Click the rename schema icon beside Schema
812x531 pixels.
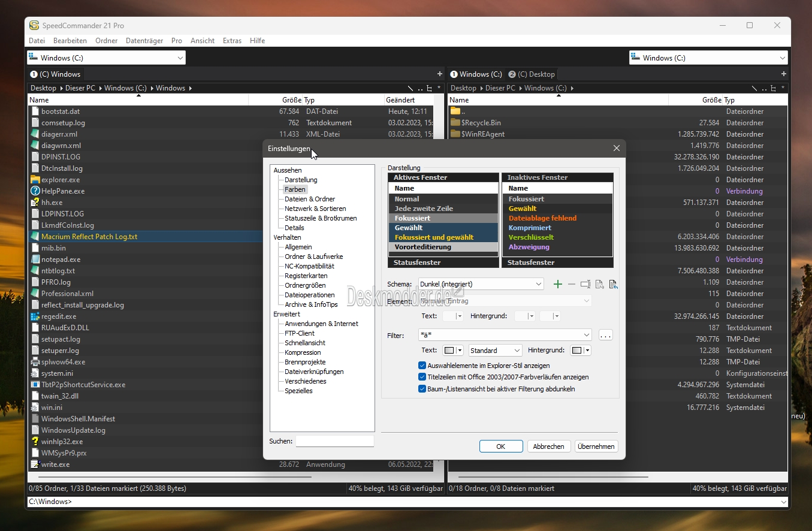pyautogui.click(x=585, y=284)
